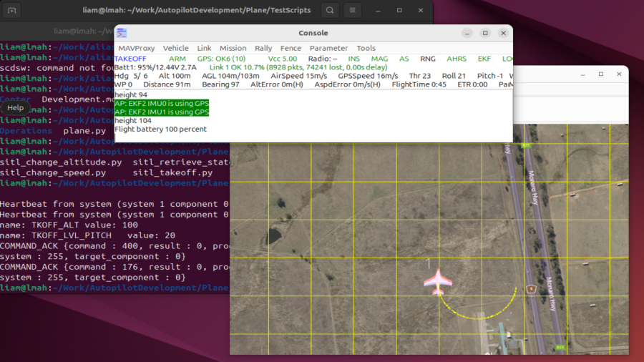Screen dimensions: 644x362
Task: Click the highway shield marker on map
Action: point(531,289)
